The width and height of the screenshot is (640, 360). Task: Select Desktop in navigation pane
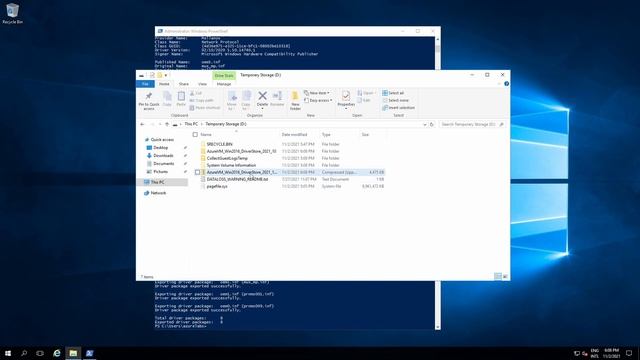pos(160,147)
